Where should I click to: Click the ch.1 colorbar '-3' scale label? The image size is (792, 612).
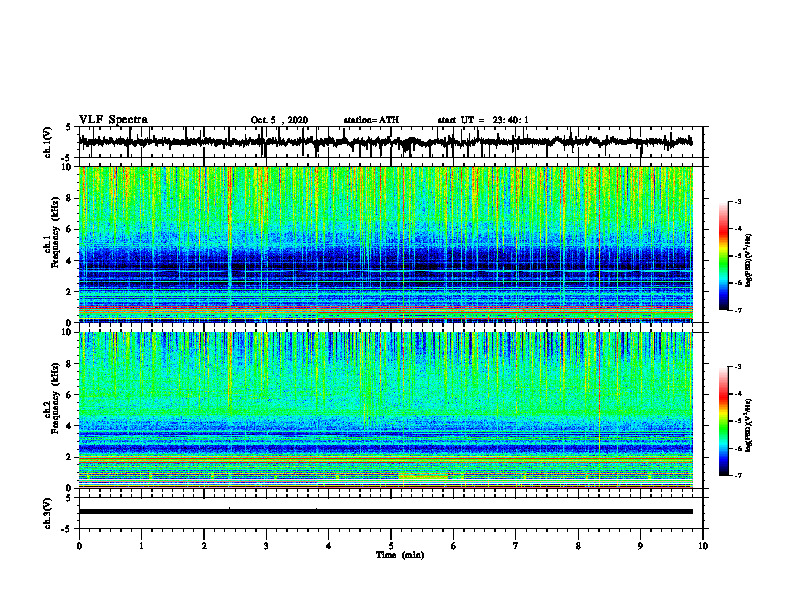pyautogui.click(x=737, y=201)
